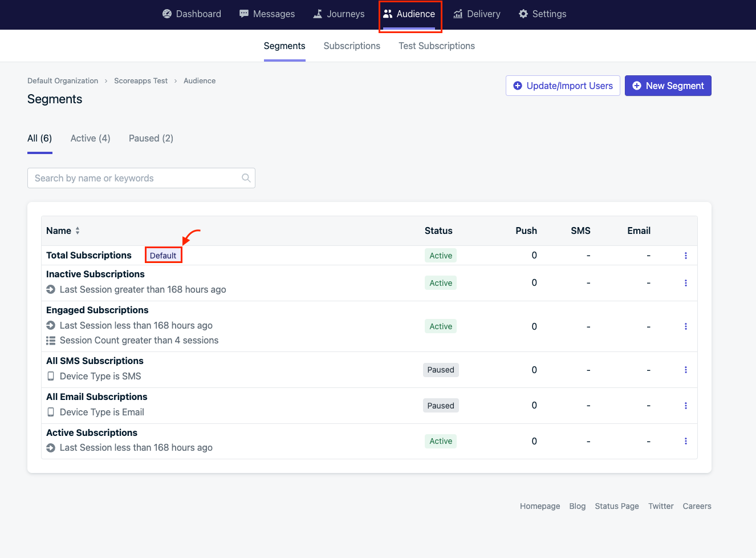Click the SMS column header

point(580,231)
